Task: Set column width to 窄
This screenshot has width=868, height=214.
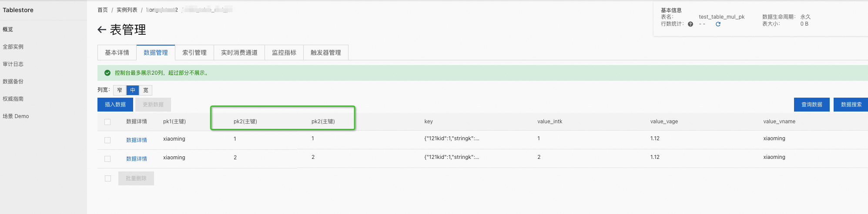Action: point(120,90)
